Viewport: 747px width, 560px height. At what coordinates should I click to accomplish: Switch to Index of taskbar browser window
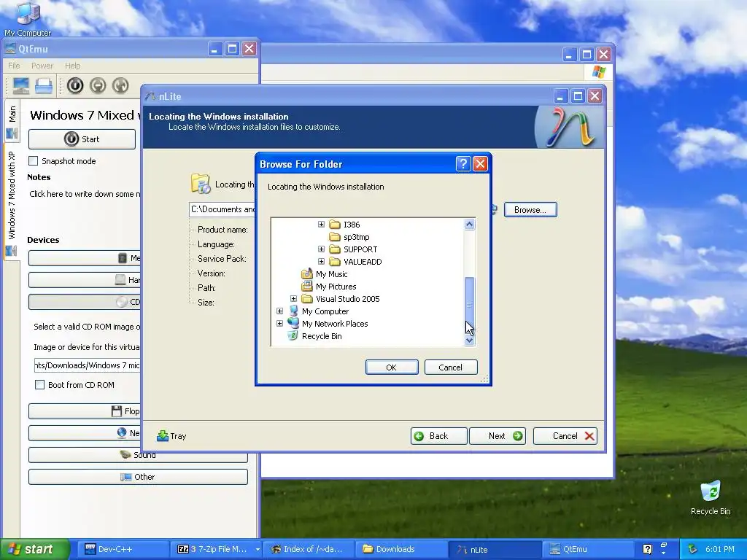coord(309,549)
